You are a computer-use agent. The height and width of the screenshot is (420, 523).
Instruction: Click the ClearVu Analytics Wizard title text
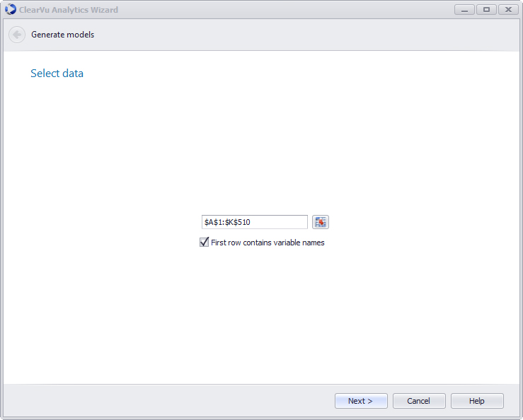click(x=69, y=10)
